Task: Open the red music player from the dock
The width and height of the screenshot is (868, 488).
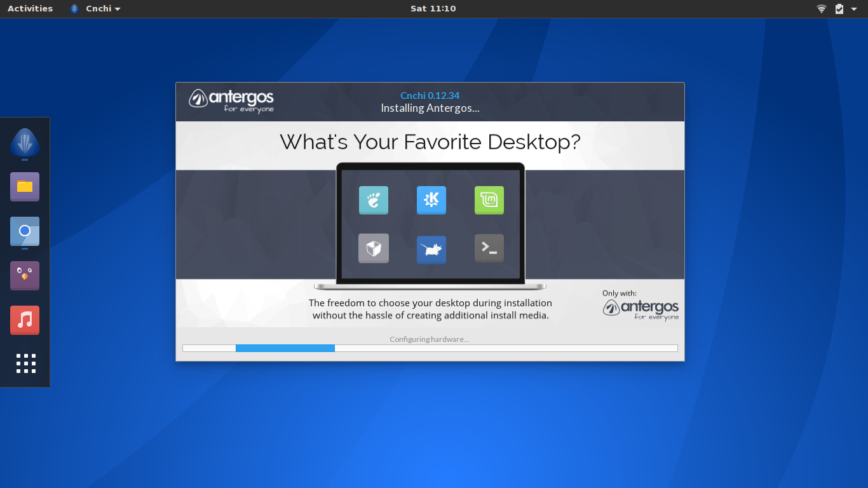Action: pos(24,320)
